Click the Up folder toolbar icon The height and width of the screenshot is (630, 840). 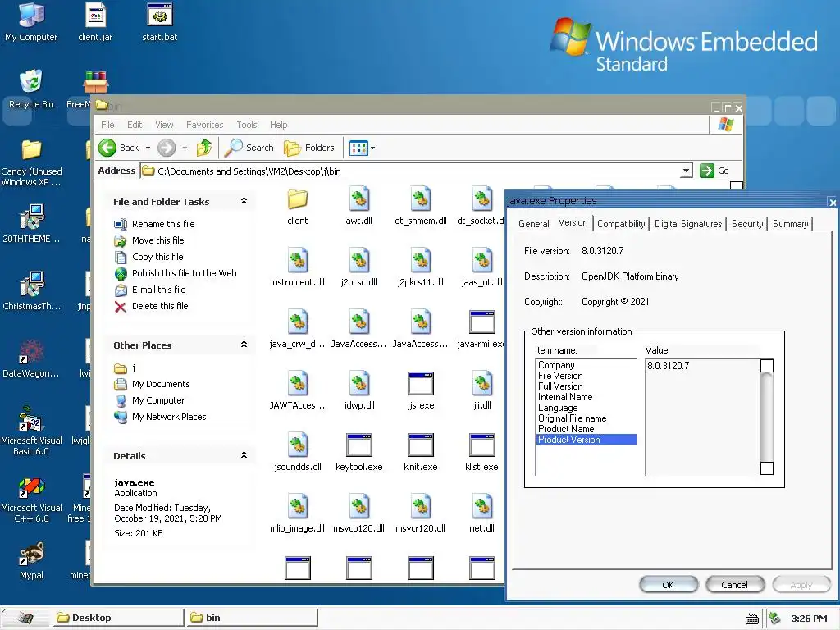pyautogui.click(x=204, y=148)
